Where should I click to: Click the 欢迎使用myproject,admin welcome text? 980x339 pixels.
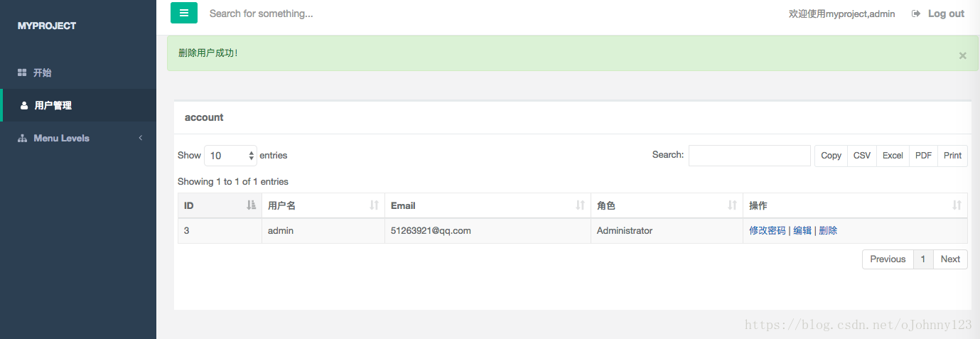(x=841, y=14)
